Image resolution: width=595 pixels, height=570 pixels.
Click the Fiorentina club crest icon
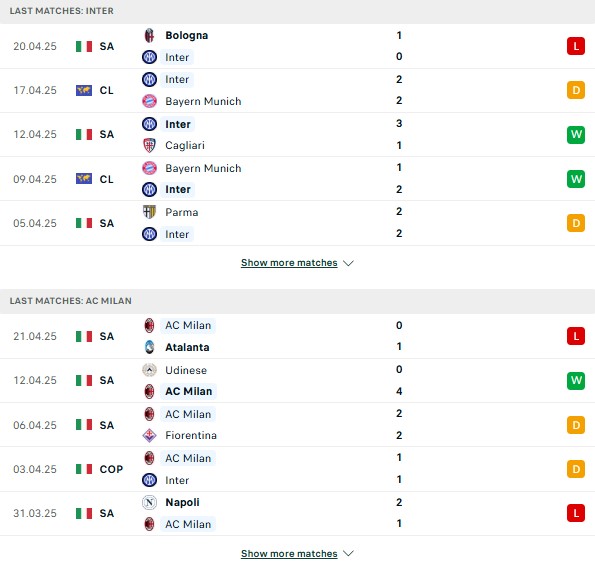tap(150, 435)
